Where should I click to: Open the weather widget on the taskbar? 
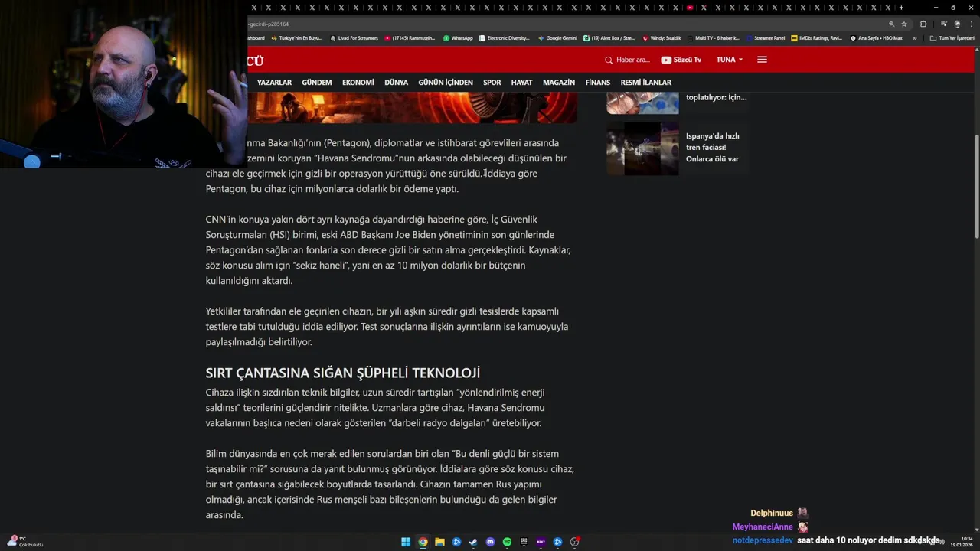[24, 542]
